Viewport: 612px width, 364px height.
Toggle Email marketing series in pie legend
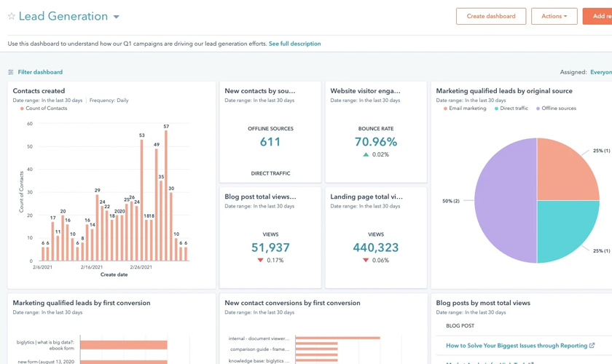point(465,108)
